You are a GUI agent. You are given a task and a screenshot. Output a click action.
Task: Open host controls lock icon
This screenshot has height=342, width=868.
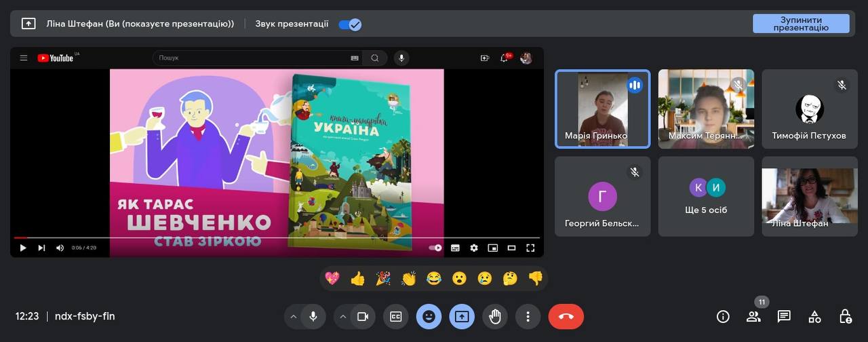coord(845,316)
